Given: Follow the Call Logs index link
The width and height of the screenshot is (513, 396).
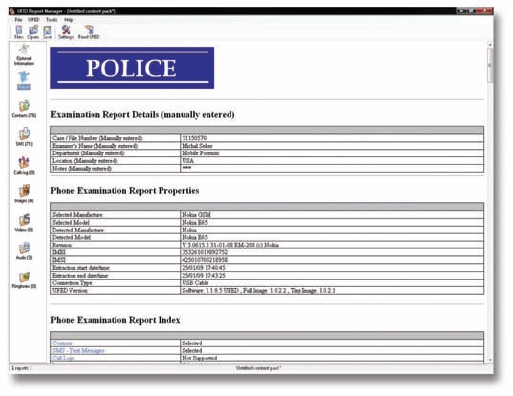Looking at the screenshot, I should pos(63,358).
